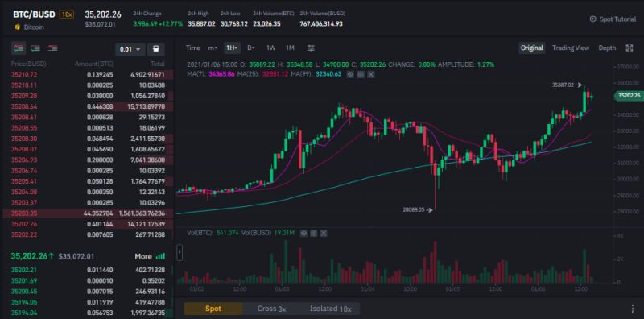Image resolution: width=644 pixels, height=319 pixels.
Task: Remove the MA indicator with X
Action: [370, 74]
